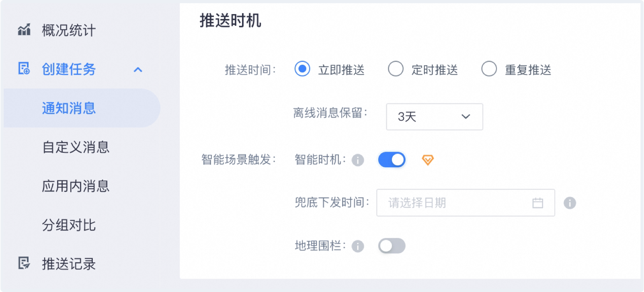Choose the 重复推送 radio option
Image resolution: width=644 pixels, height=292 pixels.
coord(489,69)
